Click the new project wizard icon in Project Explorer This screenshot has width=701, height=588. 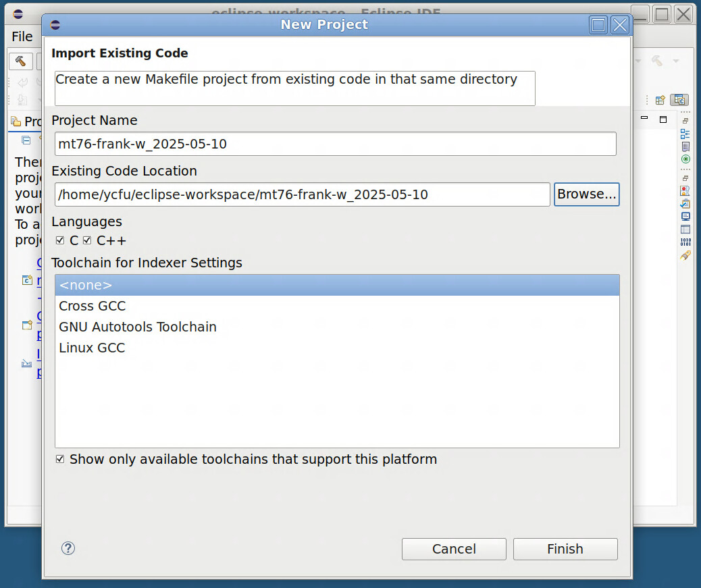pos(27,325)
